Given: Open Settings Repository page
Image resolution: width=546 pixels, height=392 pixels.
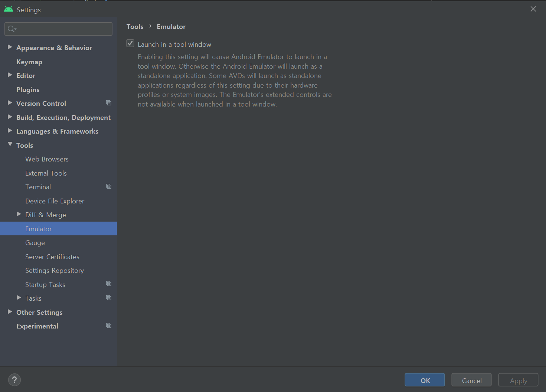Looking at the screenshot, I should coord(55,271).
